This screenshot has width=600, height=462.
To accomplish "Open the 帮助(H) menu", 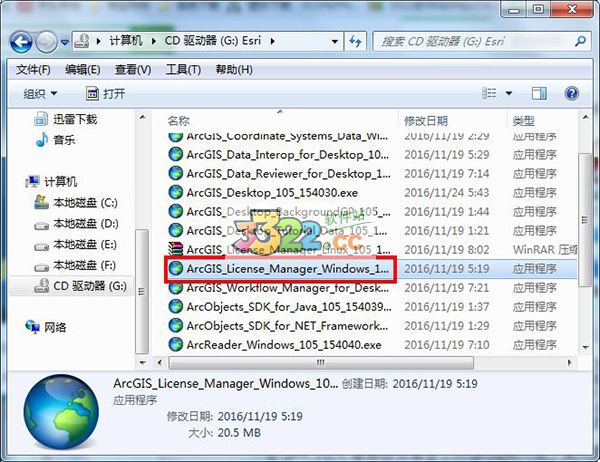I will 234,70.
